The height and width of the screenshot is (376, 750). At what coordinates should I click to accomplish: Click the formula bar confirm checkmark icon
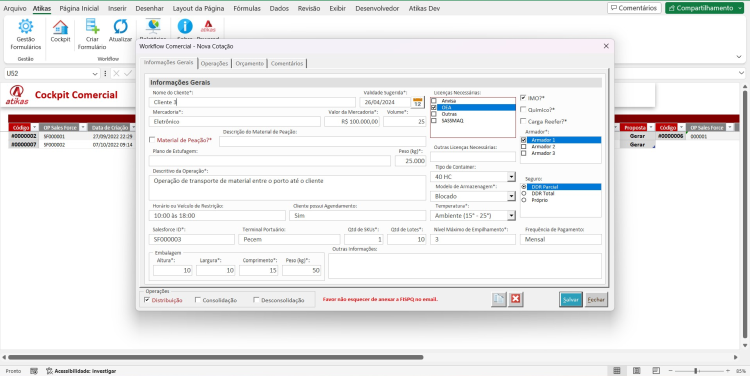[128, 74]
